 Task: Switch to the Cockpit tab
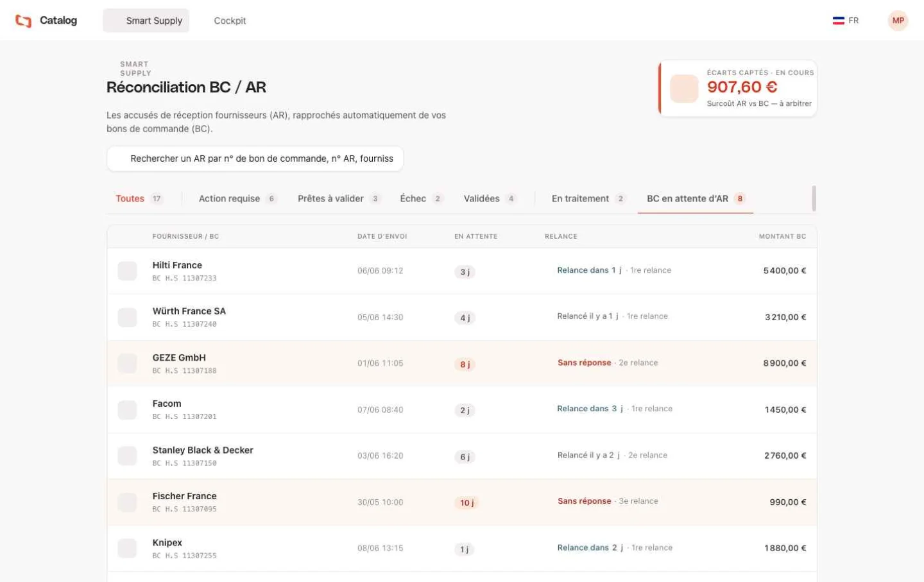click(x=230, y=21)
